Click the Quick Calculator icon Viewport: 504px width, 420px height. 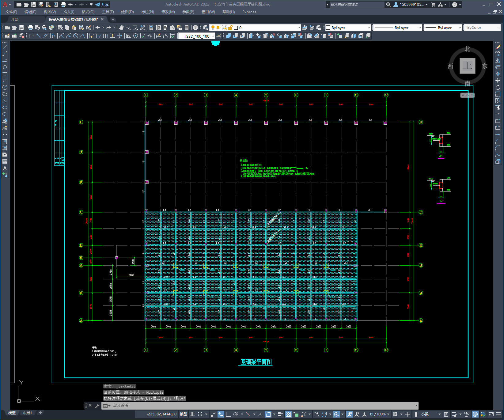pyautogui.click(x=187, y=28)
